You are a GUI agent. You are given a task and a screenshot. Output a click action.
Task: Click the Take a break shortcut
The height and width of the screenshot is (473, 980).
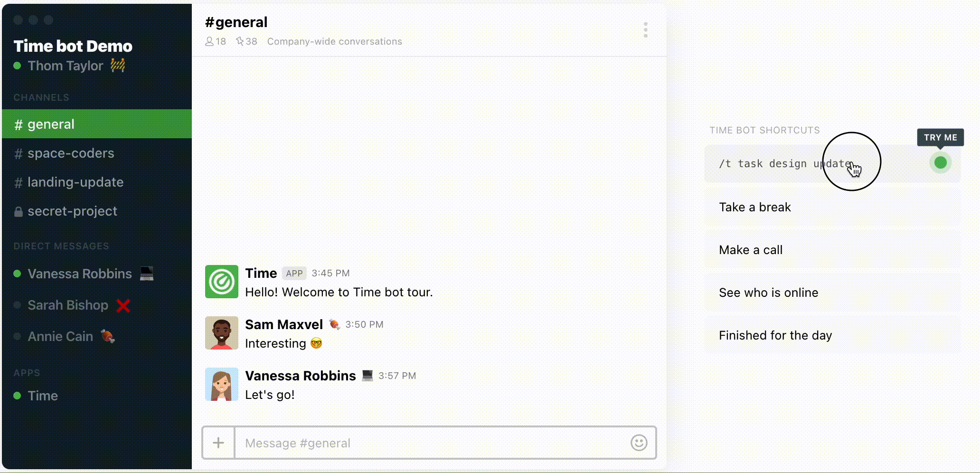(754, 207)
